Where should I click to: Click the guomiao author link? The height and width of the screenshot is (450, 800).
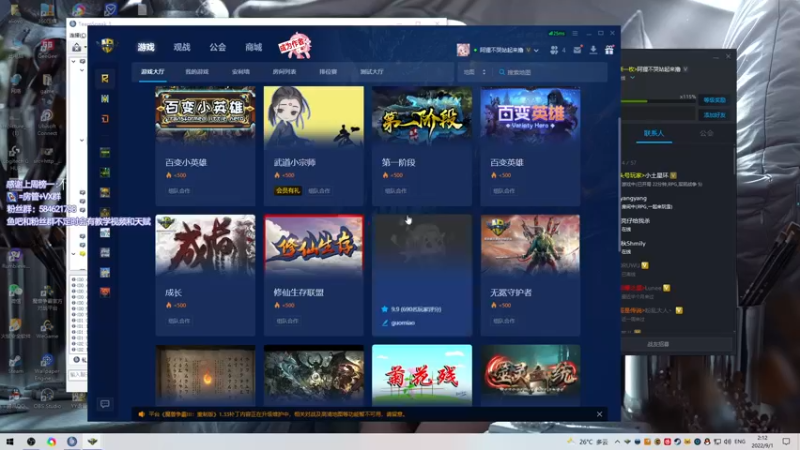click(x=403, y=323)
